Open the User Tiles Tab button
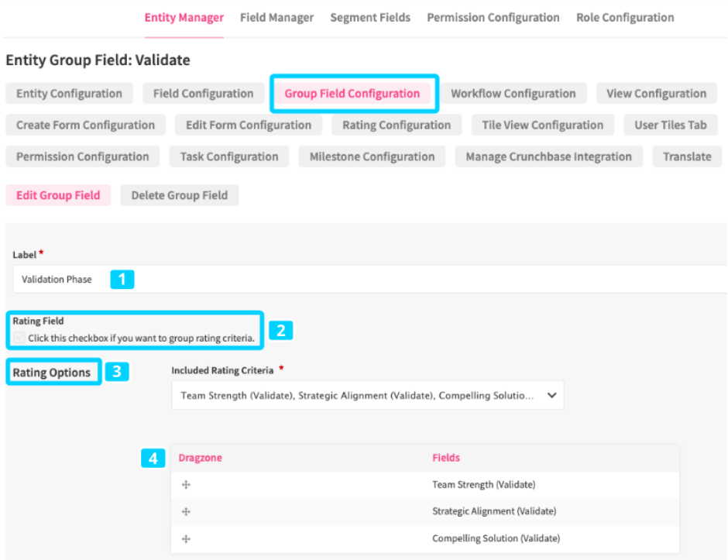This screenshot has width=728, height=560. point(670,125)
